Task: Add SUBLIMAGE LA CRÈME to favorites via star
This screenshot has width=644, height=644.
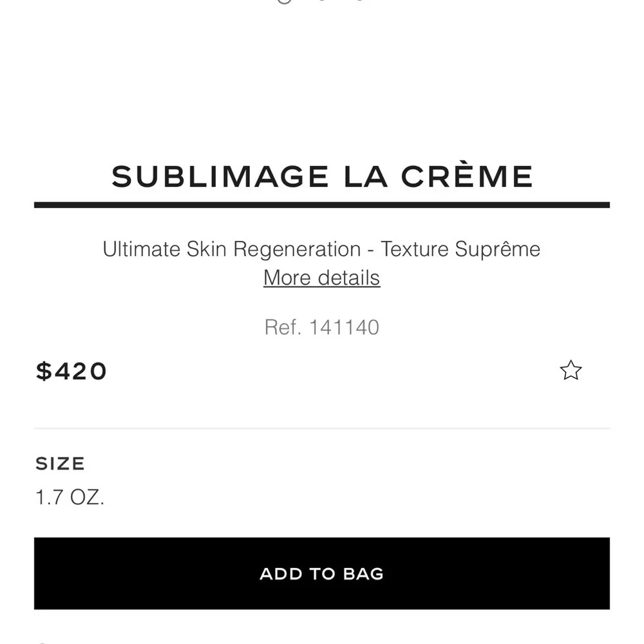Action: pos(571,370)
